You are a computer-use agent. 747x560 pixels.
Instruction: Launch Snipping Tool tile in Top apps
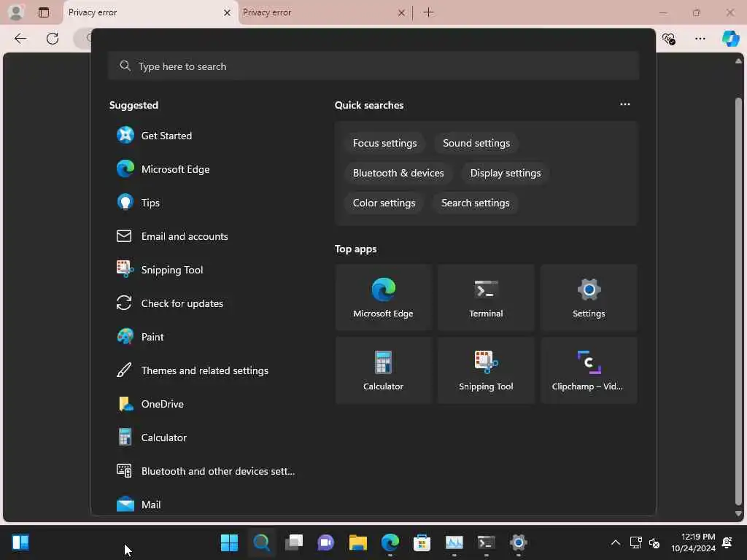(486, 370)
